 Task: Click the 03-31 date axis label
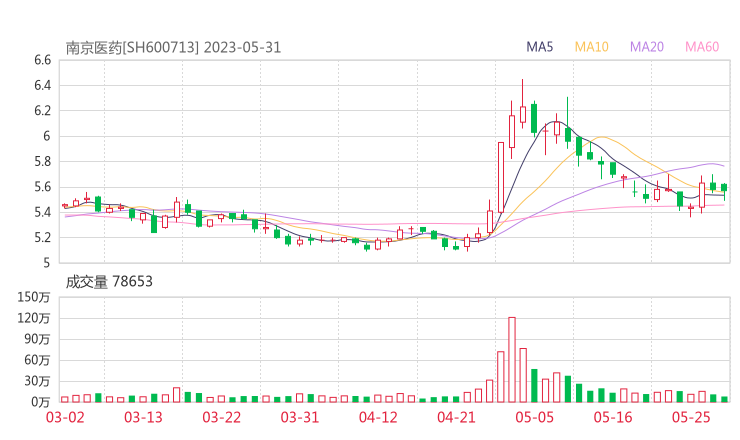(x=300, y=417)
